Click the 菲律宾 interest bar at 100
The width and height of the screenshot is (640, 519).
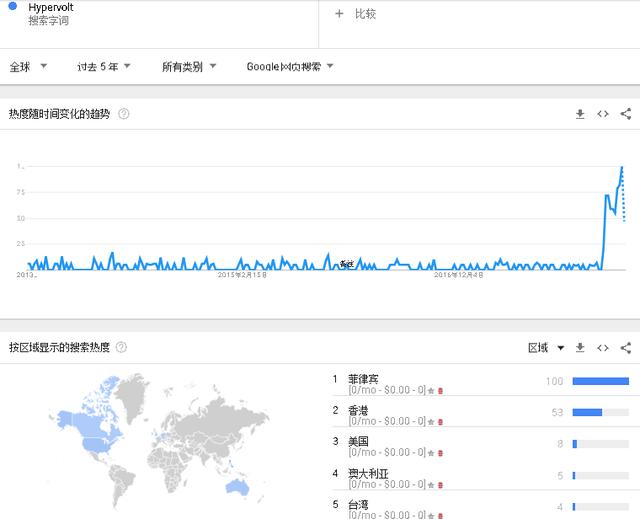tap(600, 381)
